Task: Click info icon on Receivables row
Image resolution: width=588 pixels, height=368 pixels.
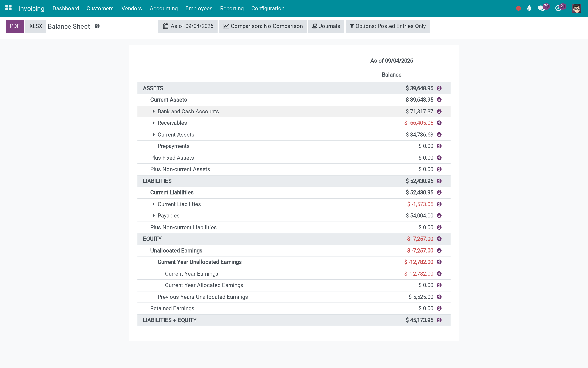Action: click(439, 123)
